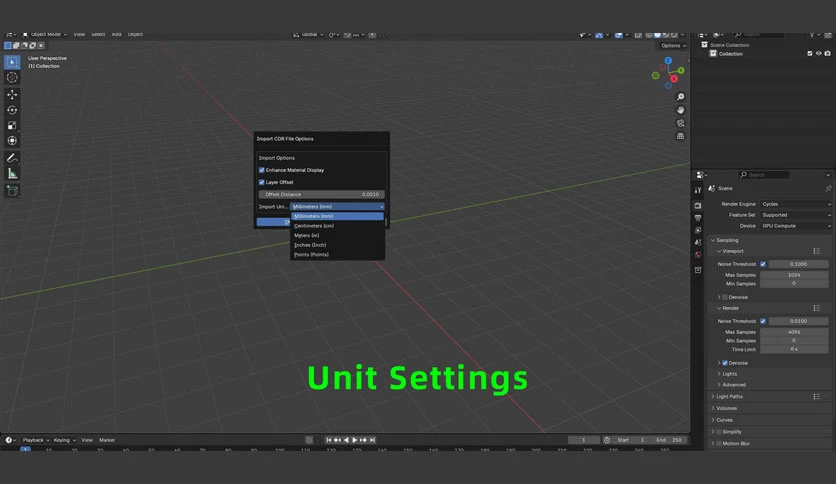Open the View Layer properties tab icon
The width and height of the screenshot is (836, 484).
click(698, 230)
